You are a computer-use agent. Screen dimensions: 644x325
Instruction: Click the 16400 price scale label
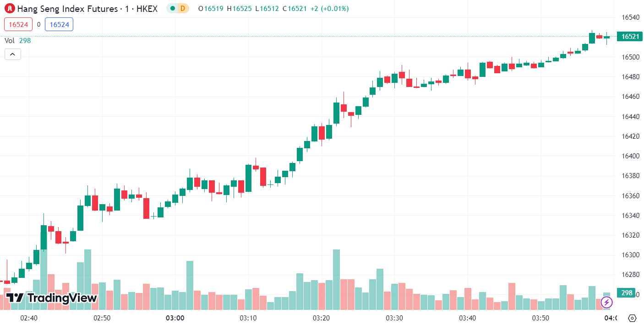coord(630,156)
